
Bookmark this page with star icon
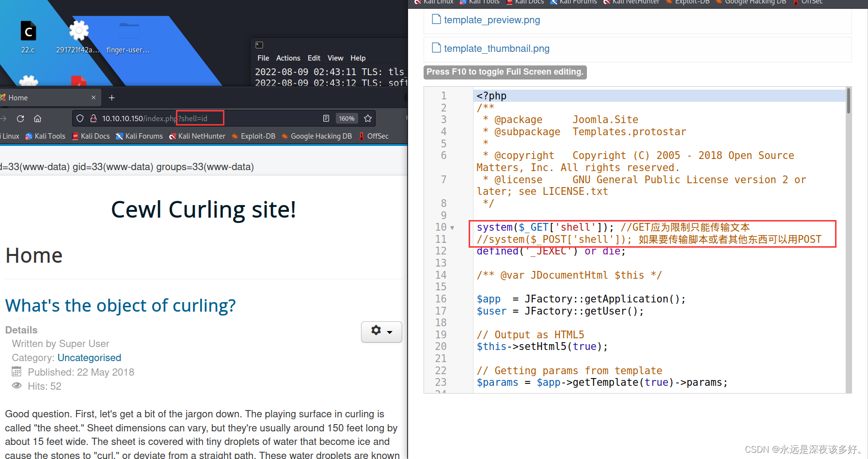click(368, 118)
